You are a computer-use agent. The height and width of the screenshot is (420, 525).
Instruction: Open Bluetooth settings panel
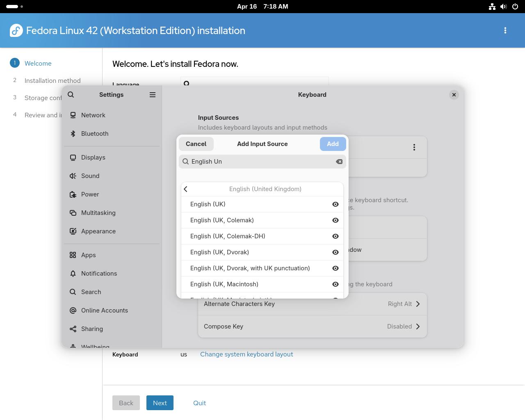[x=112, y=134]
